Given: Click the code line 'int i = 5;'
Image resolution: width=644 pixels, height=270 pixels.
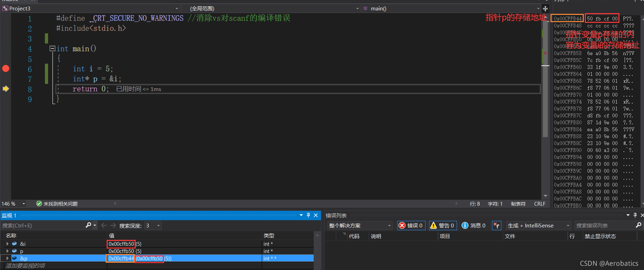Looking at the screenshot, I should pyautogui.click(x=93, y=69).
